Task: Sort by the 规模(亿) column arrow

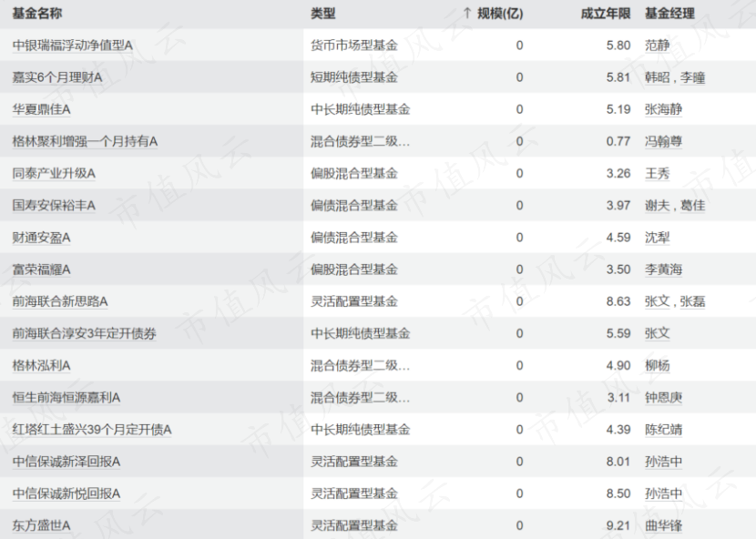Action: pyautogui.click(x=466, y=14)
